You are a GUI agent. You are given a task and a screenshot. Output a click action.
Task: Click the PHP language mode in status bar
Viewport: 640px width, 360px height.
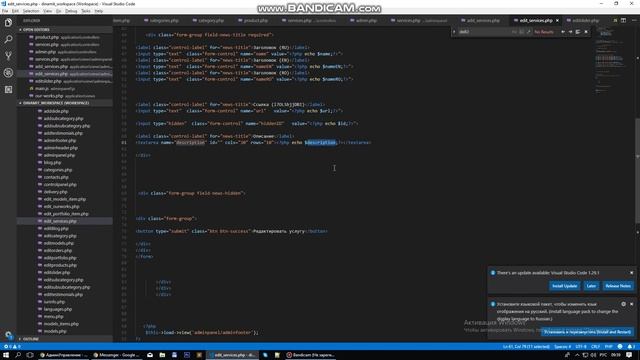[608, 347]
